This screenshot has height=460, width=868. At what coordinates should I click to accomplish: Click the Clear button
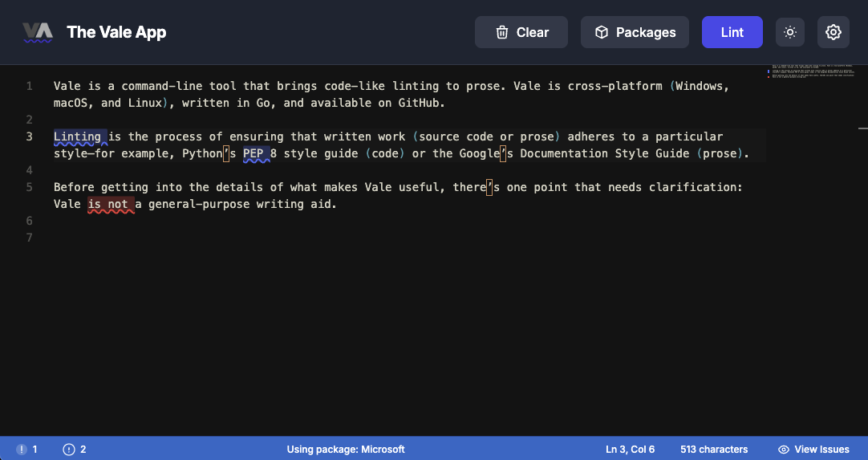521,32
